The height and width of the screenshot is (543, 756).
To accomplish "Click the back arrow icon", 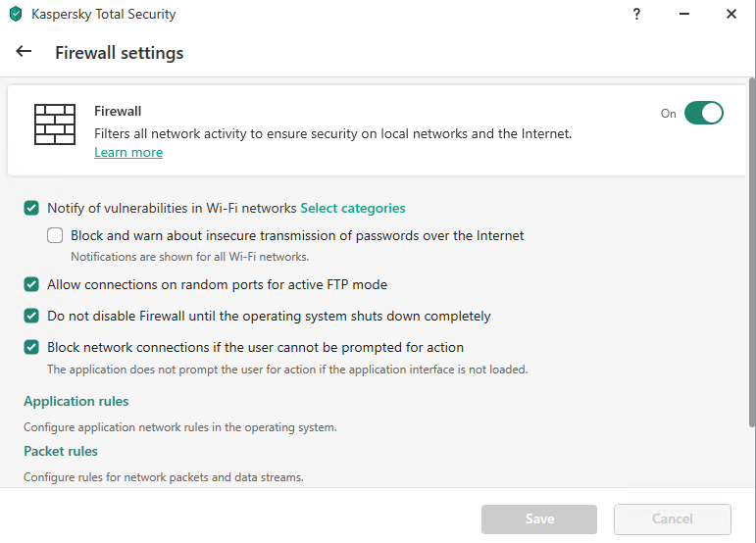I will [x=25, y=52].
